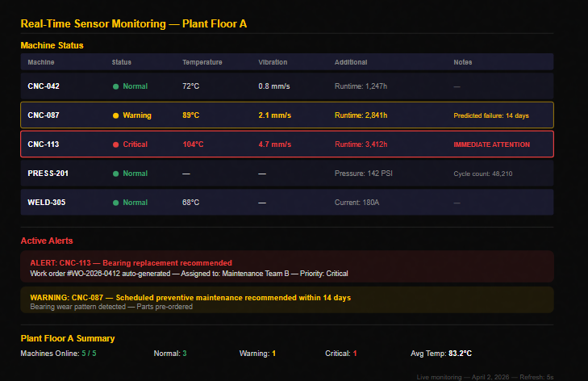588x381 pixels.
Task: Click the Machine column header
Action: (x=41, y=62)
